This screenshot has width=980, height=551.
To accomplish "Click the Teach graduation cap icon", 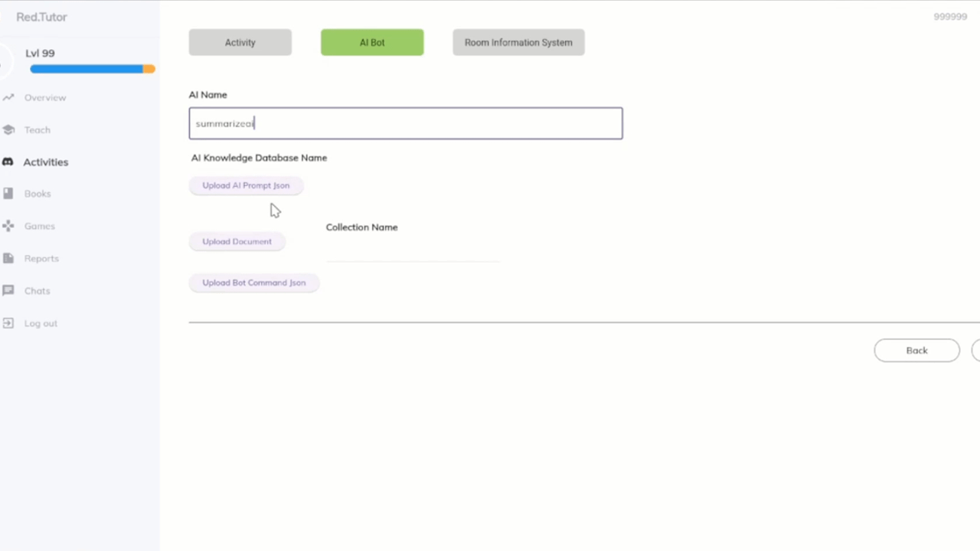I will [8, 130].
